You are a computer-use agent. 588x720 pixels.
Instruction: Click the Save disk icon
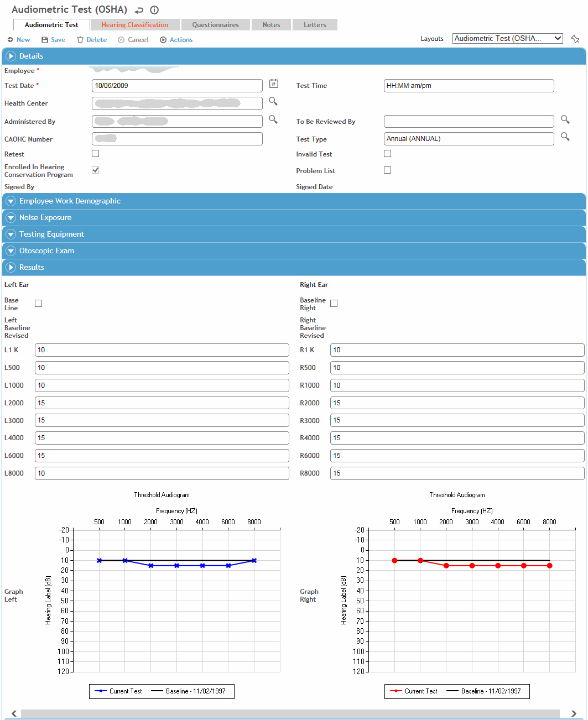click(45, 40)
